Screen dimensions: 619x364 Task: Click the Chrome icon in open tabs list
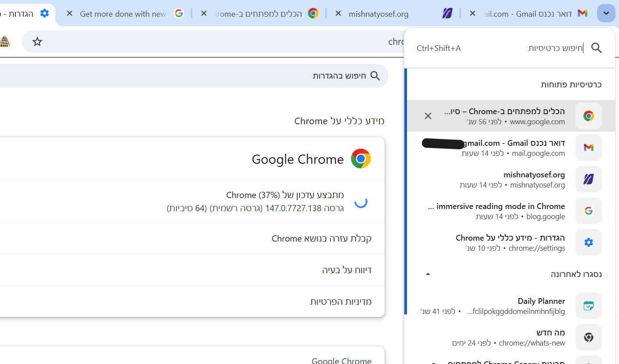[x=589, y=116]
